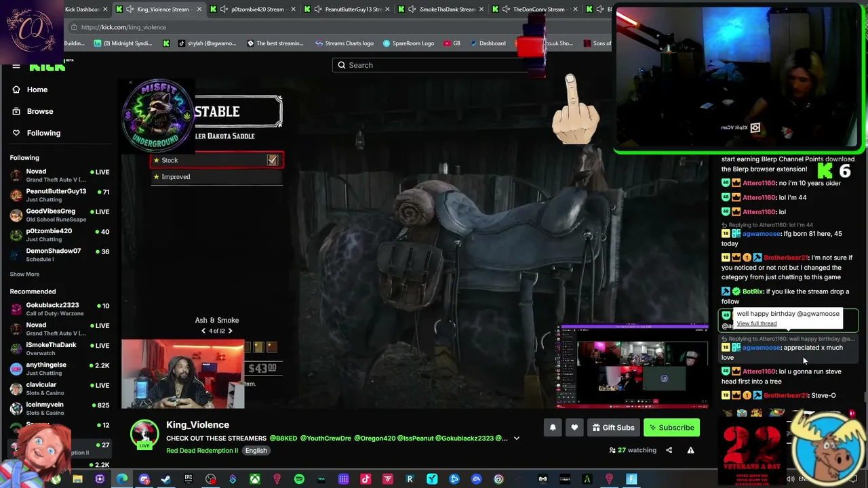Image resolution: width=868 pixels, height=488 pixels.
Task: Open TikTok from the taskbar
Action: pos(366,479)
